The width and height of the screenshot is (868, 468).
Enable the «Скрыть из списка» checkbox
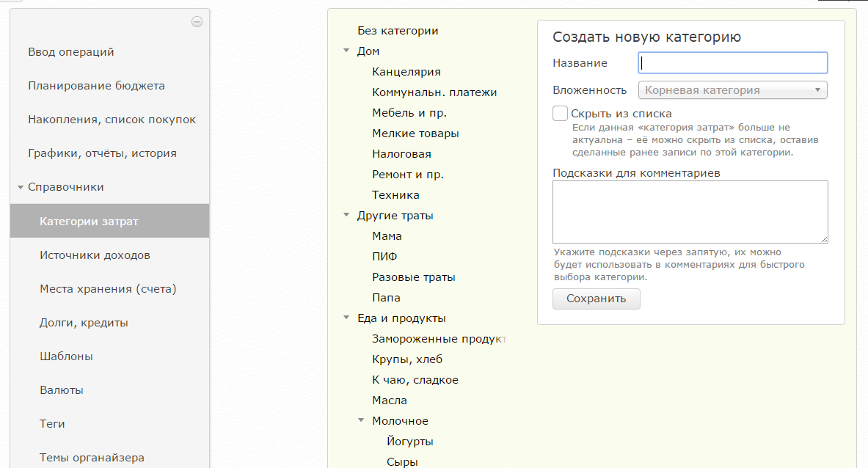tap(560, 113)
